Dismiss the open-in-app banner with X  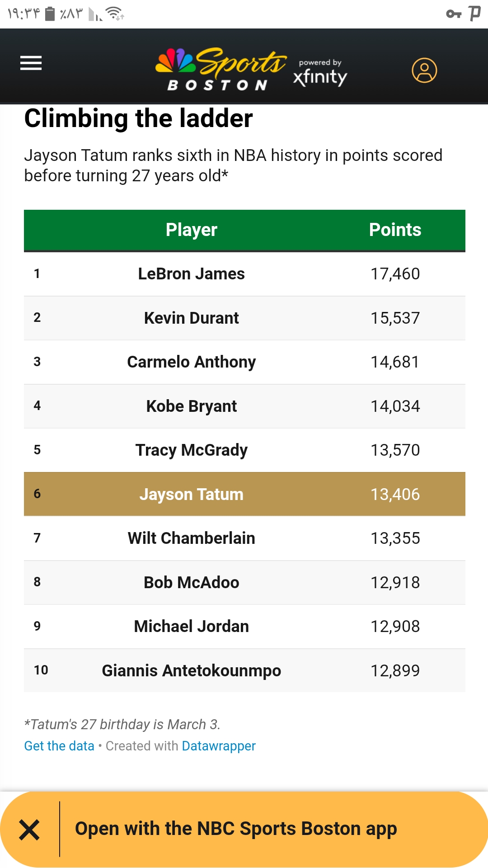[x=29, y=830]
